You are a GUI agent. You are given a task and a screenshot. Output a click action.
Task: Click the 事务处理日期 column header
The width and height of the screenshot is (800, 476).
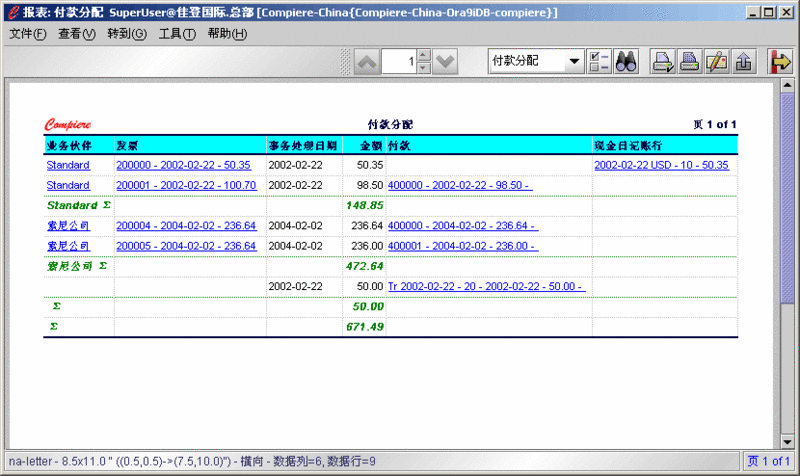303,145
